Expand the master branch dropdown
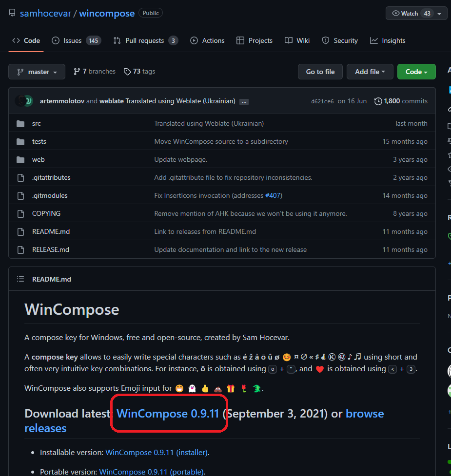The width and height of the screenshot is (451, 476). coord(37,72)
